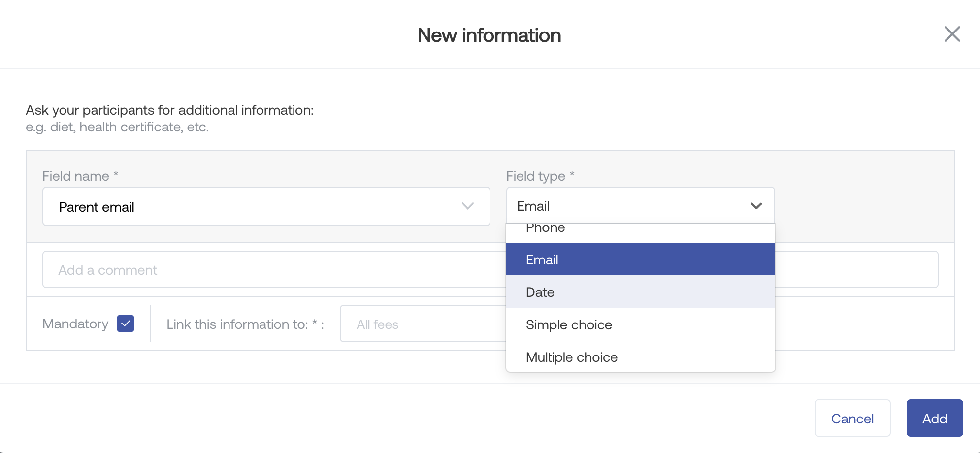Open the All fees dropdown
Viewport: 980px width, 453px height.
click(423, 324)
